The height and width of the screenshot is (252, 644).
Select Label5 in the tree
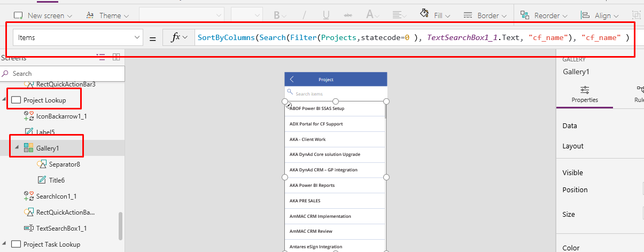tap(45, 132)
